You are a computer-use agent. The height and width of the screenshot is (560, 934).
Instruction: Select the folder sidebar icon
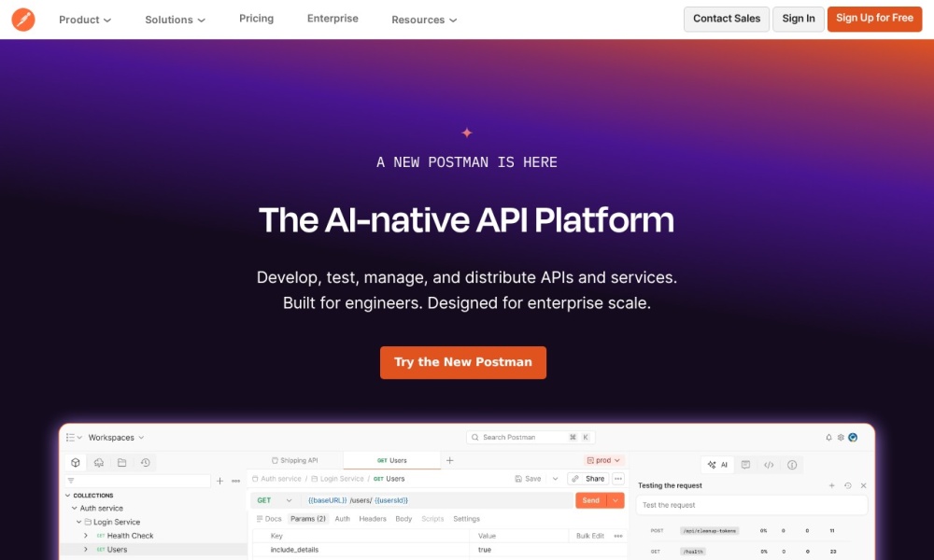[x=122, y=462]
